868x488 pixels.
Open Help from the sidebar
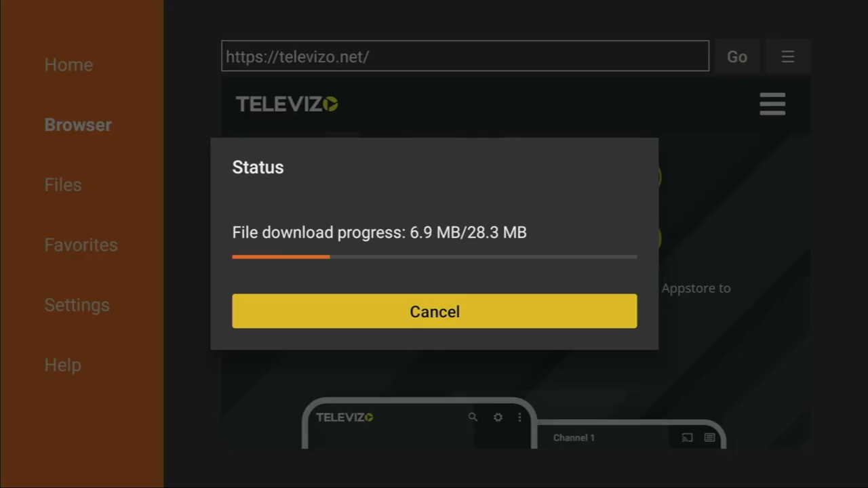[62, 365]
